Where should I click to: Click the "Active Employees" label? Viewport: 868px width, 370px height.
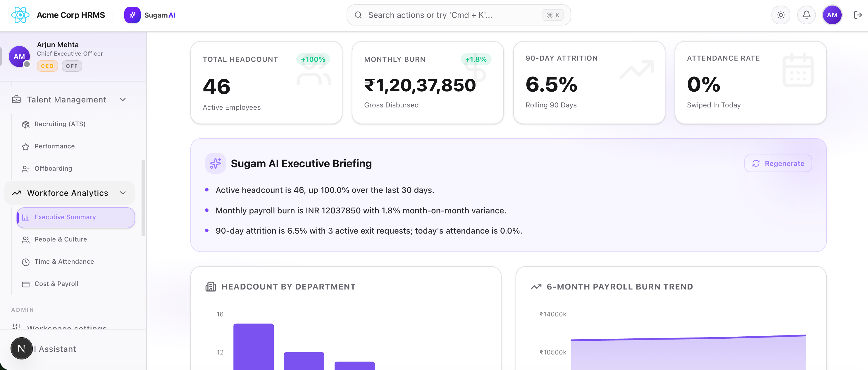232,107
